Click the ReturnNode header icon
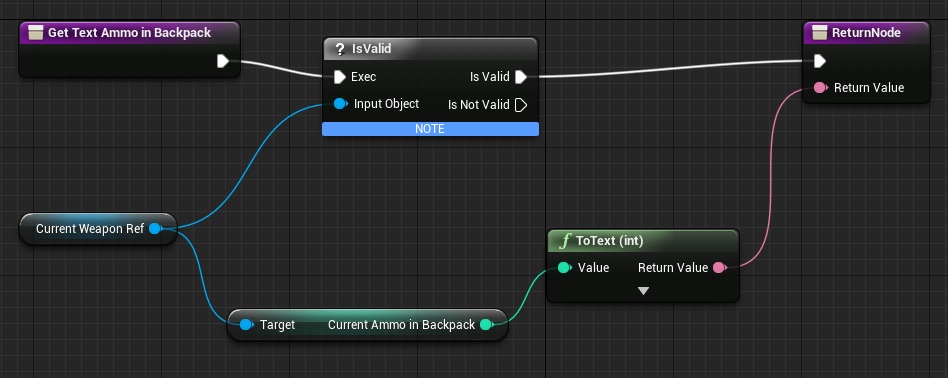The width and height of the screenshot is (948, 378). (x=819, y=33)
